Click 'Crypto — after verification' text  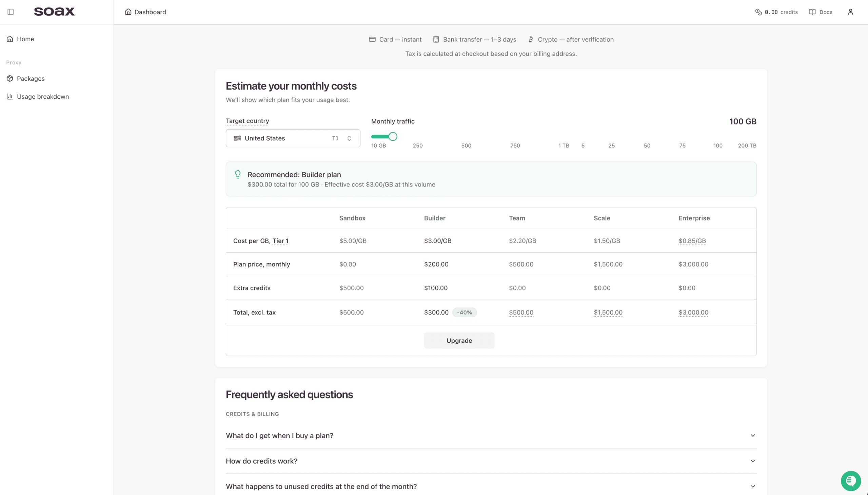(575, 39)
